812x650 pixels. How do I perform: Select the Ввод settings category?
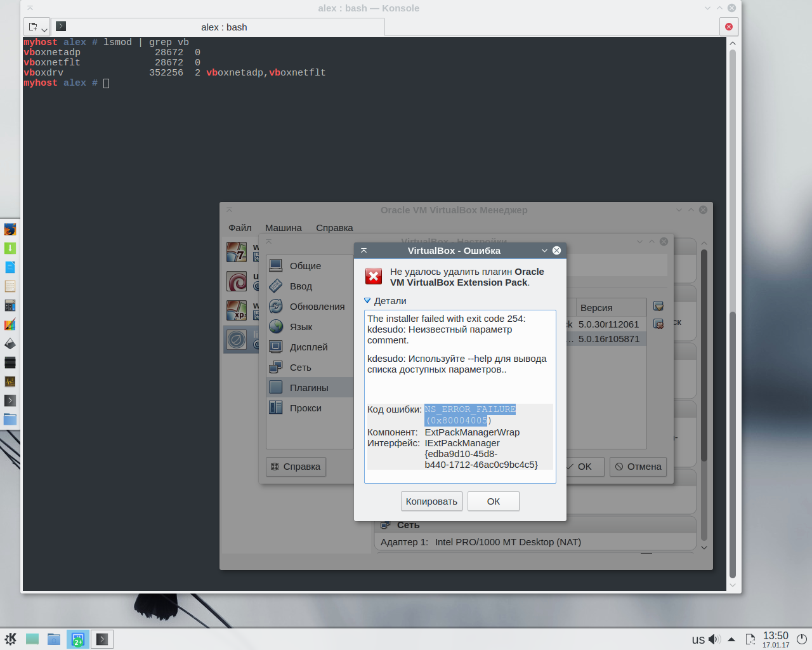click(x=310, y=286)
